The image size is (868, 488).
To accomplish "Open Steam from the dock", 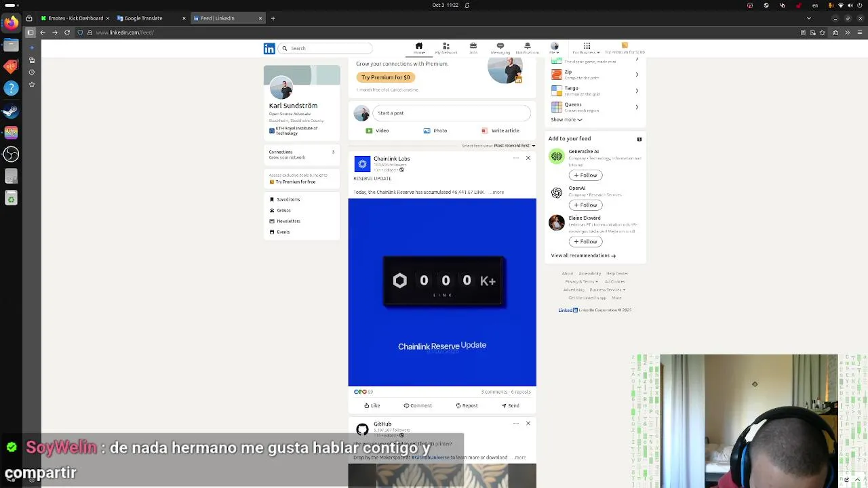I will point(11,110).
